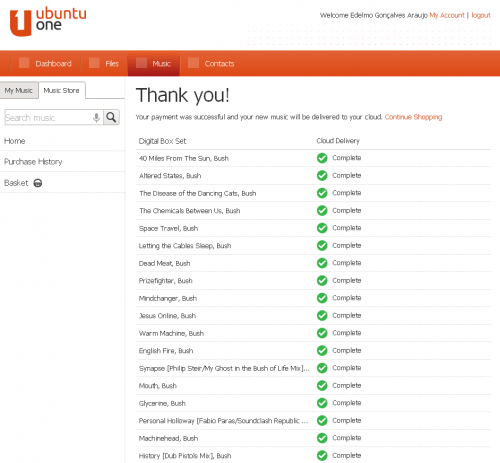This screenshot has height=463, width=500.
Task: Click green check for Dead Meat
Action: point(322,263)
